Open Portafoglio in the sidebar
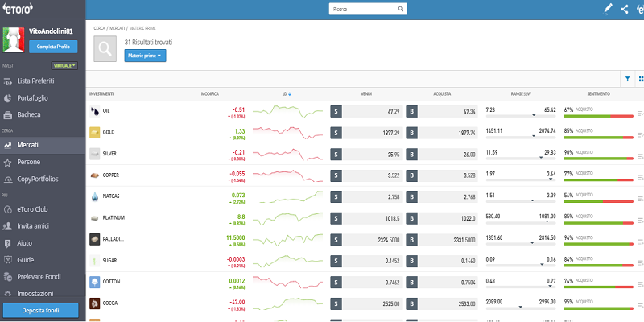The width and height of the screenshot is (644, 322). [x=32, y=98]
